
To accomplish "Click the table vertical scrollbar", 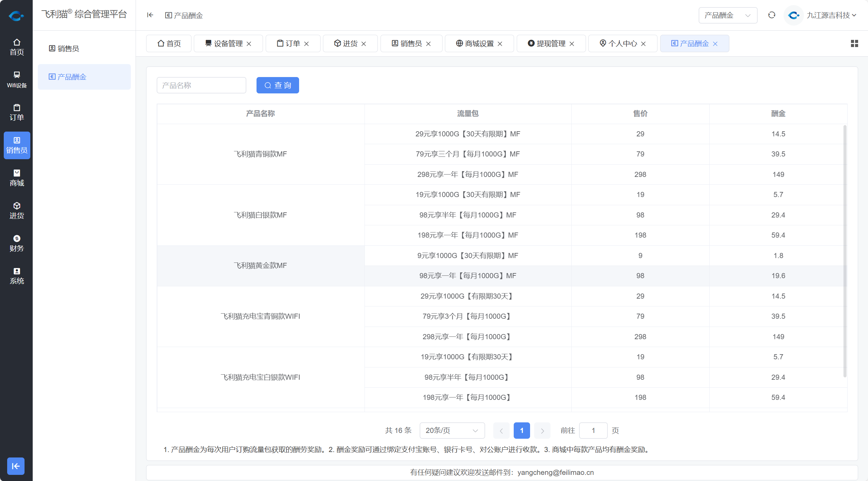I will [x=844, y=251].
